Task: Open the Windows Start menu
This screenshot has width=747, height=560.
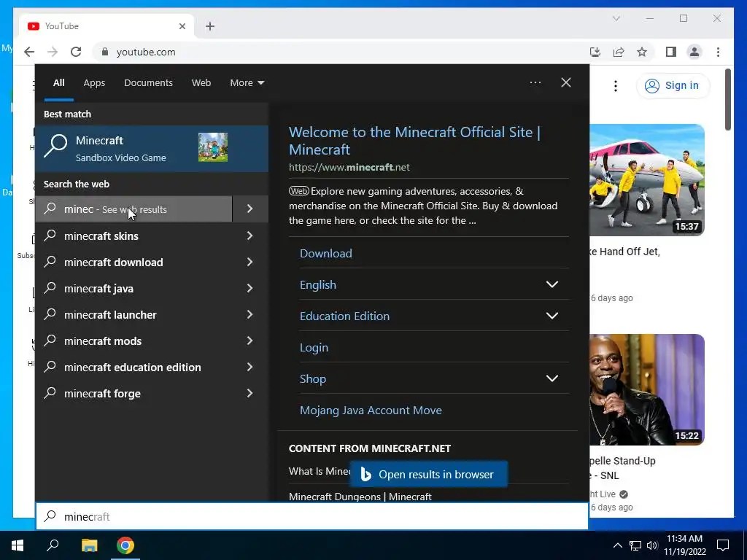Action: (18, 545)
